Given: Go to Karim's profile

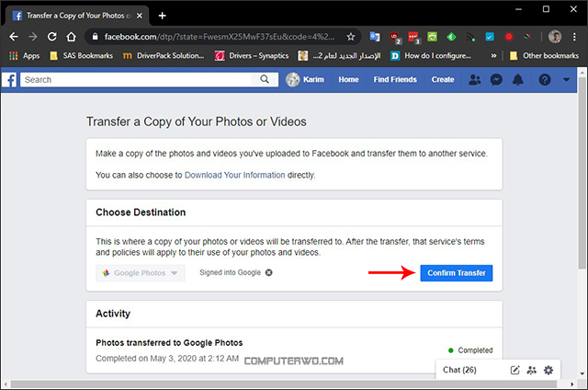Looking at the screenshot, I should click(305, 80).
